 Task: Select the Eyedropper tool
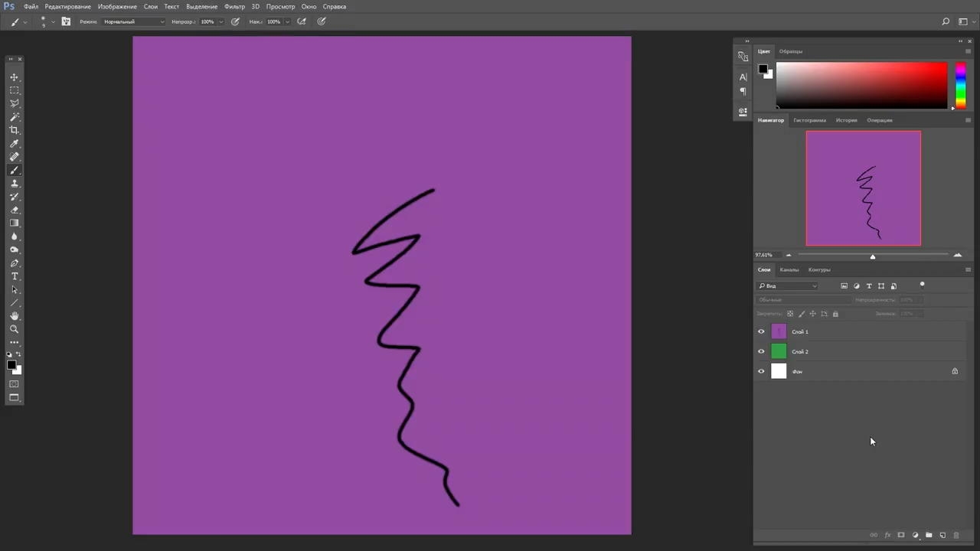[x=14, y=143]
